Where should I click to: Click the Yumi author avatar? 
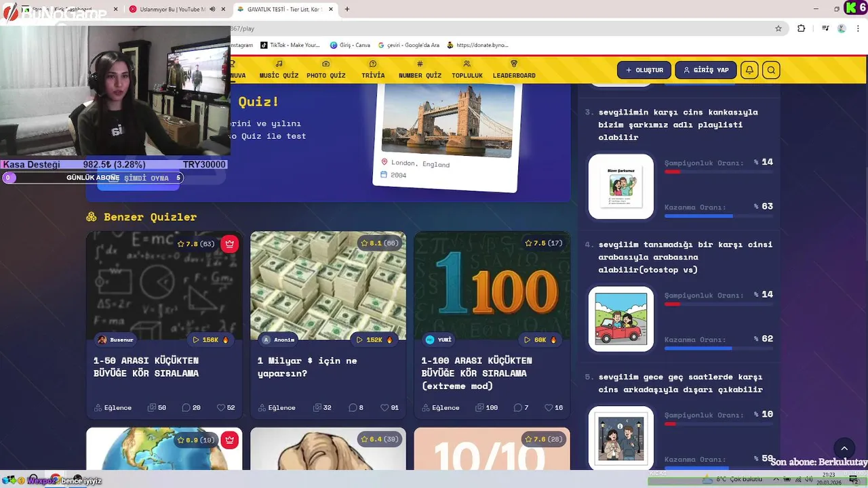[x=430, y=340]
